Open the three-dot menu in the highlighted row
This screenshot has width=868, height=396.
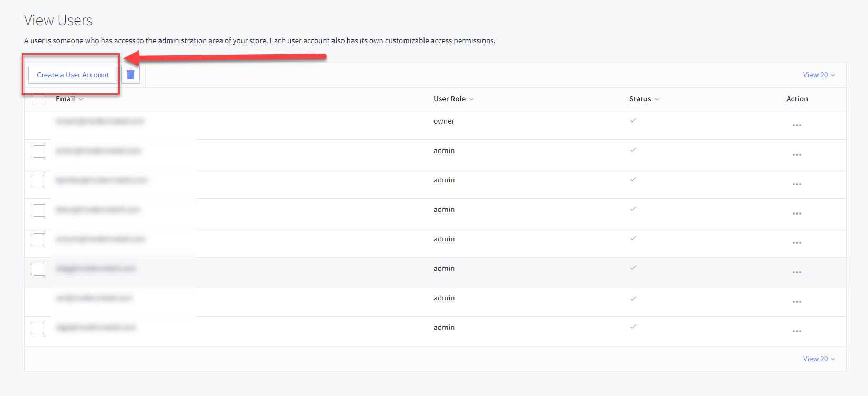tap(797, 272)
